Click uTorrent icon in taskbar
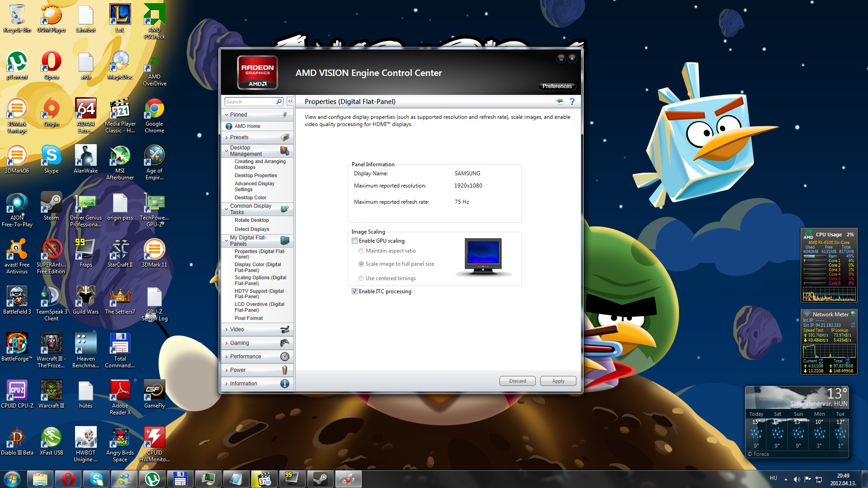 click(152, 479)
